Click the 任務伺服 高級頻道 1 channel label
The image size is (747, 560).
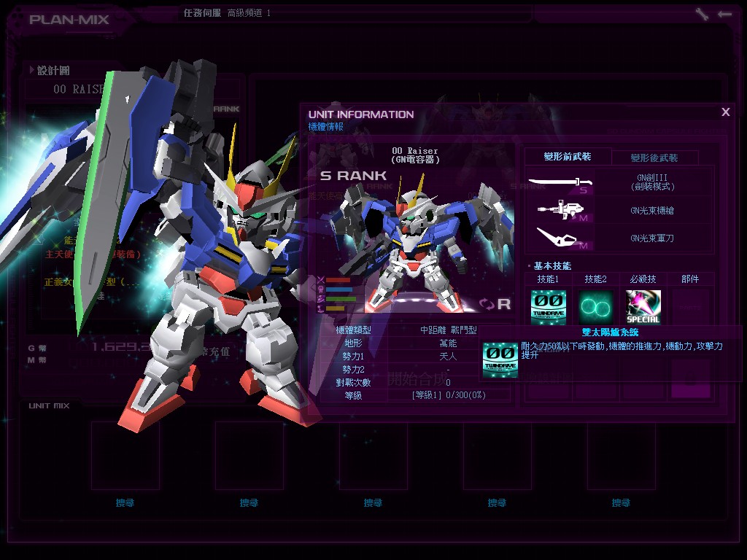coord(228,13)
